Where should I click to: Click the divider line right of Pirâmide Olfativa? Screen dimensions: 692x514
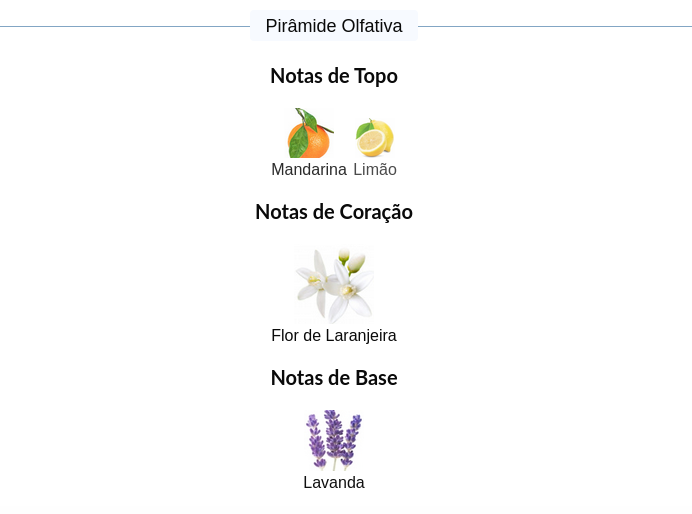(x=555, y=26)
